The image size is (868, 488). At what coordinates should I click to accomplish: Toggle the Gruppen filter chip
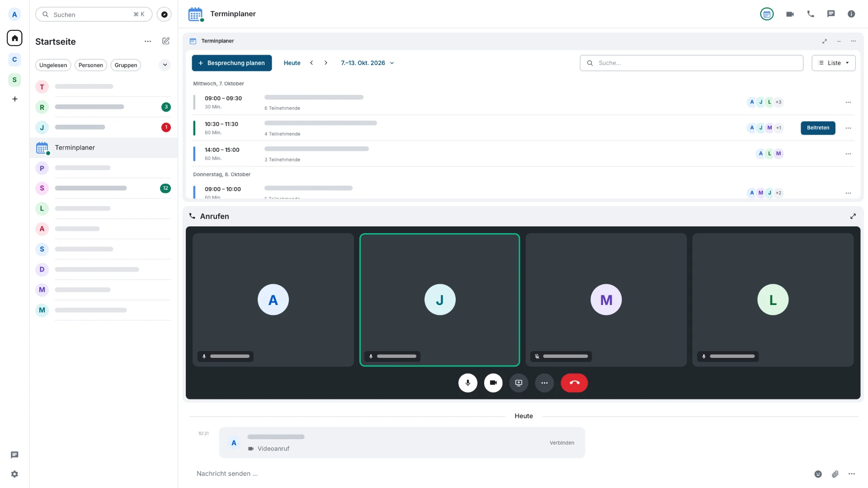tap(126, 65)
